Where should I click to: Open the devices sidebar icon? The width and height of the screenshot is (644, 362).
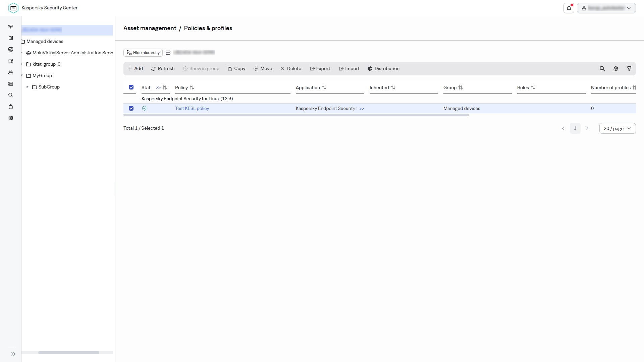click(x=11, y=61)
